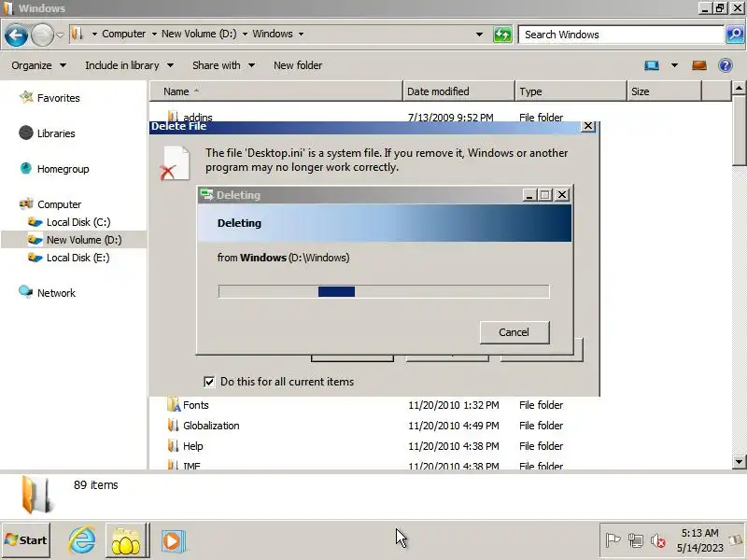Viewport: 747px width, 560px height.
Task: Click the Homegroup globe icon
Action: coord(26,168)
